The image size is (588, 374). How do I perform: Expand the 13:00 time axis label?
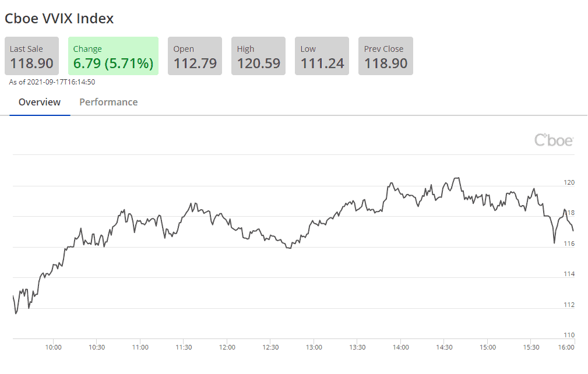click(314, 347)
